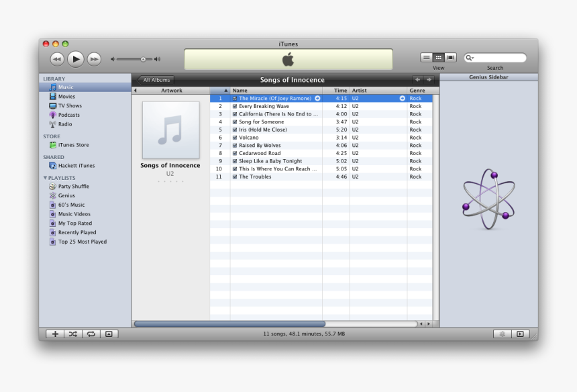Image resolution: width=577 pixels, height=392 pixels.
Task: Click the high volume speaker icon
Action: pos(157,59)
